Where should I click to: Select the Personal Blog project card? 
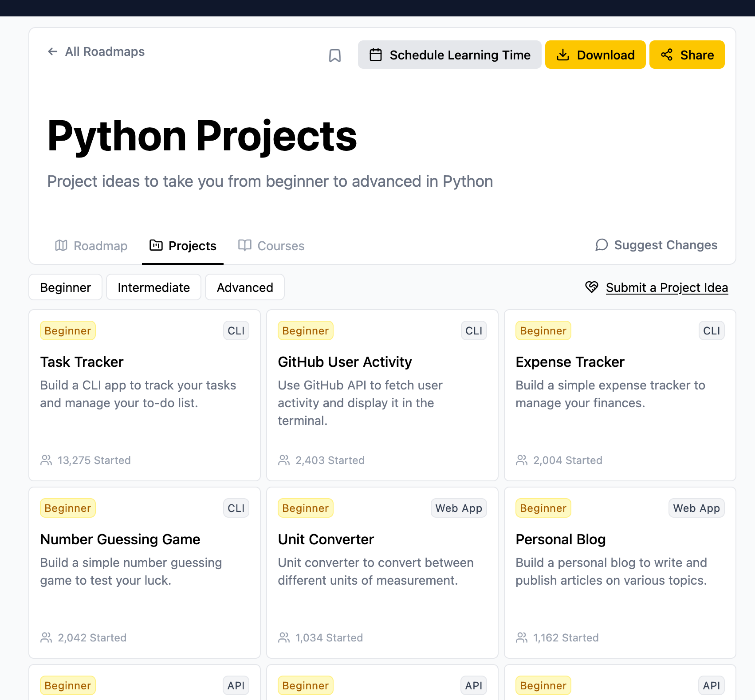point(620,572)
